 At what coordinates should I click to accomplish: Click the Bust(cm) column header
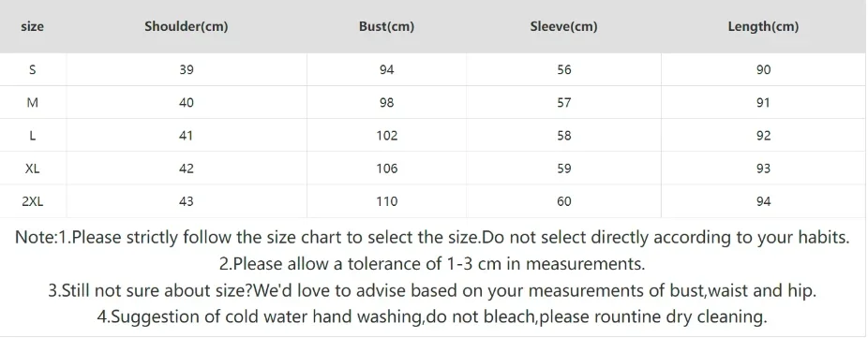[x=386, y=26]
